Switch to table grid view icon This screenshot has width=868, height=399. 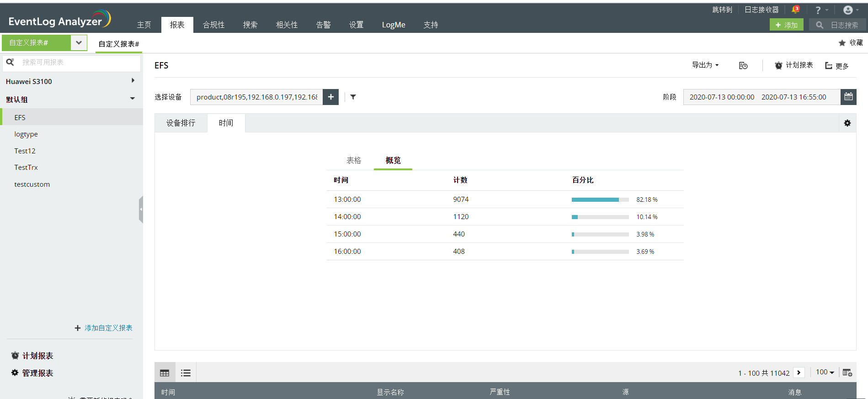tap(165, 373)
